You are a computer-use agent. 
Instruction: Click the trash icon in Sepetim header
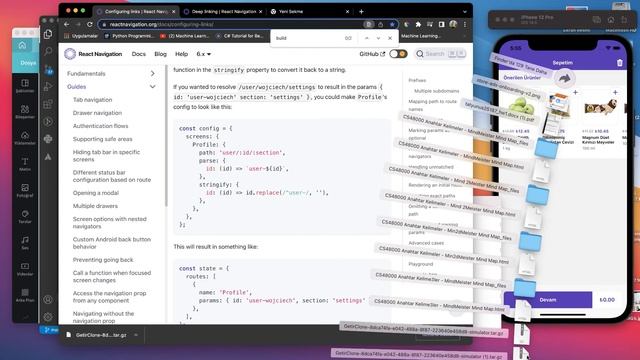click(620, 63)
